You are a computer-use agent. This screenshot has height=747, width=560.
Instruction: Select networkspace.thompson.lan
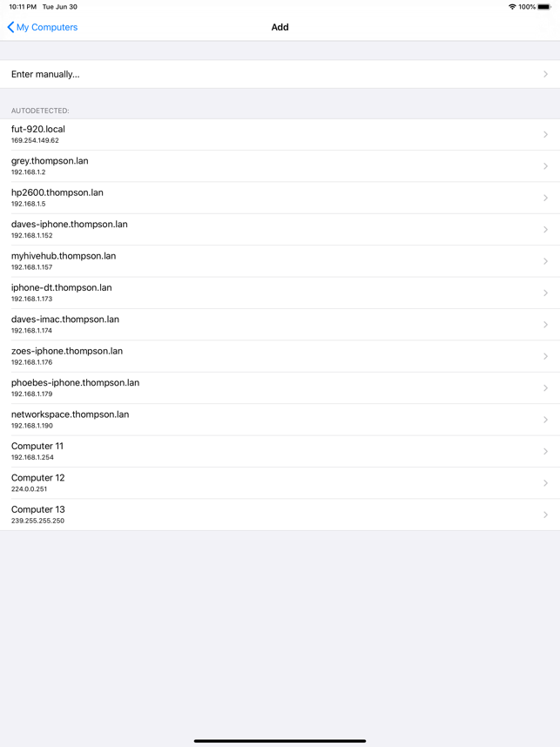(x=280, y=420)
